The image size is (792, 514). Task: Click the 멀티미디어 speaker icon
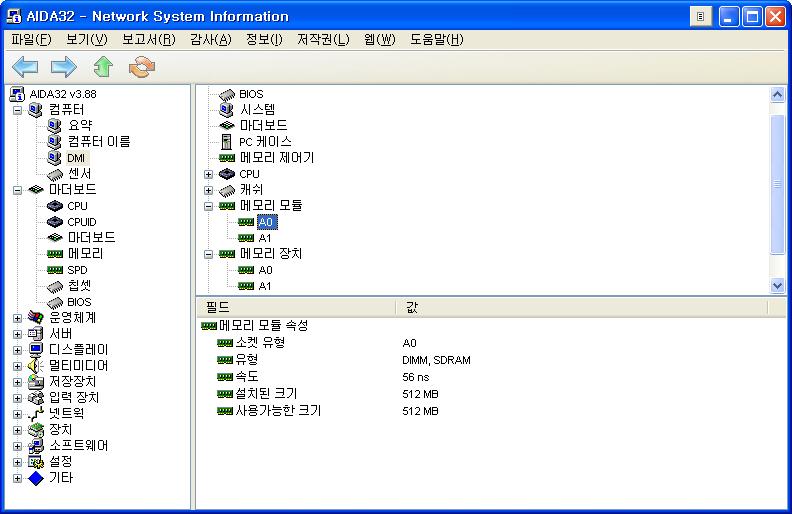click(35, 366)
